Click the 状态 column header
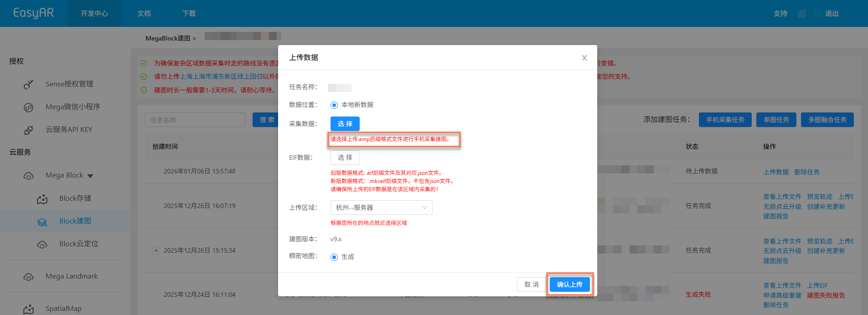 pos(692,147)
